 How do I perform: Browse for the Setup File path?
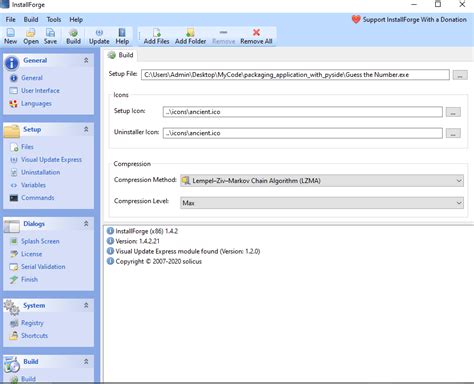(x=460, y=75)
